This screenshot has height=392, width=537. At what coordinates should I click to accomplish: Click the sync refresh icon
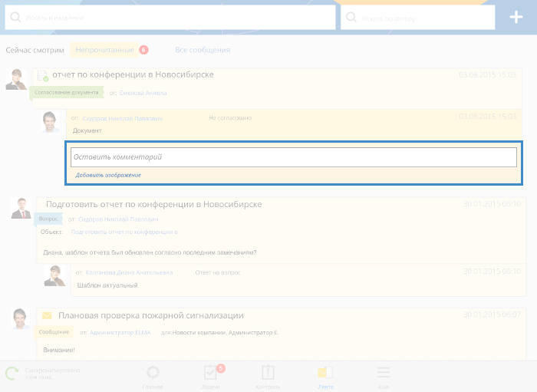(x=12, y=373)
